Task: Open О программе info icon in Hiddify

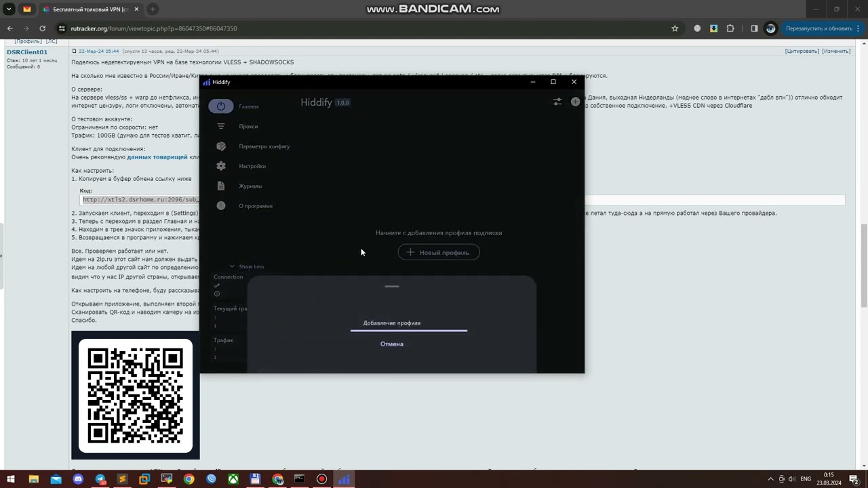Action: [221, 205]
